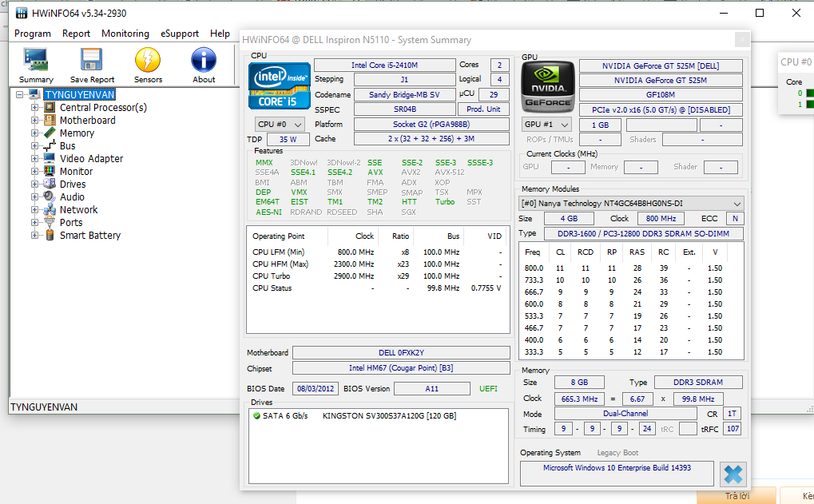
Task: Open the About info icon
Action: [x=204, y=60]
